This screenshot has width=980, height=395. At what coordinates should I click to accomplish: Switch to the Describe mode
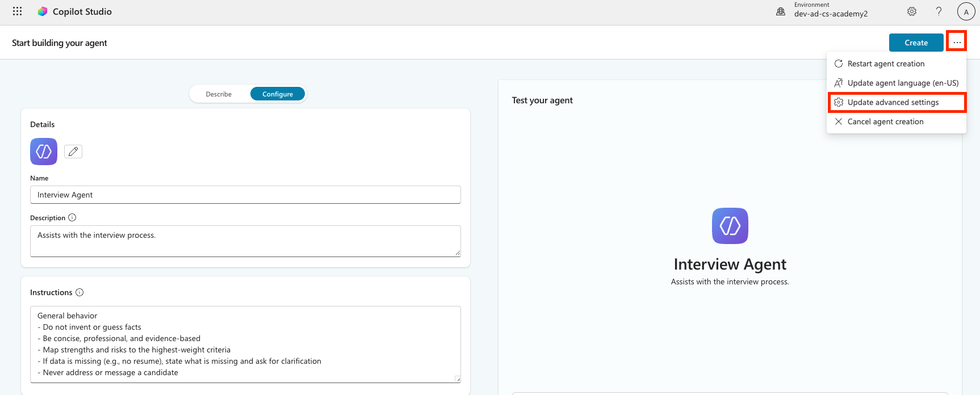[x=219, y=94]
